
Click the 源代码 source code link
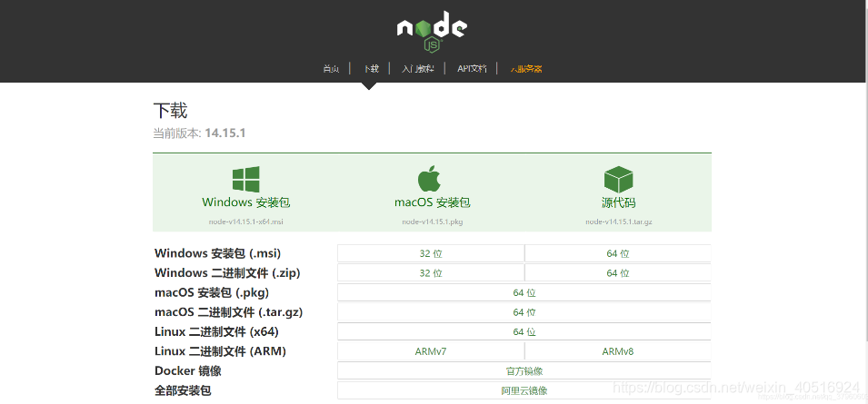coord(618,202)
